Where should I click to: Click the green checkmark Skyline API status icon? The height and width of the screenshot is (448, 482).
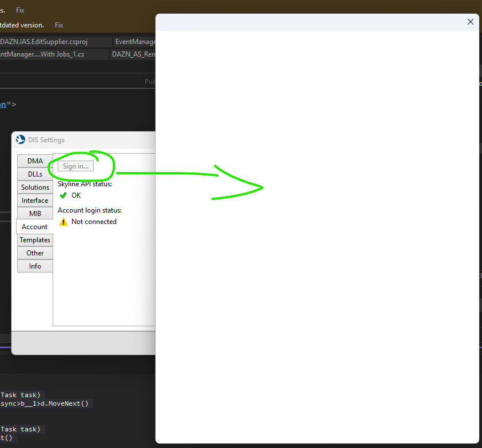point(63,195)
